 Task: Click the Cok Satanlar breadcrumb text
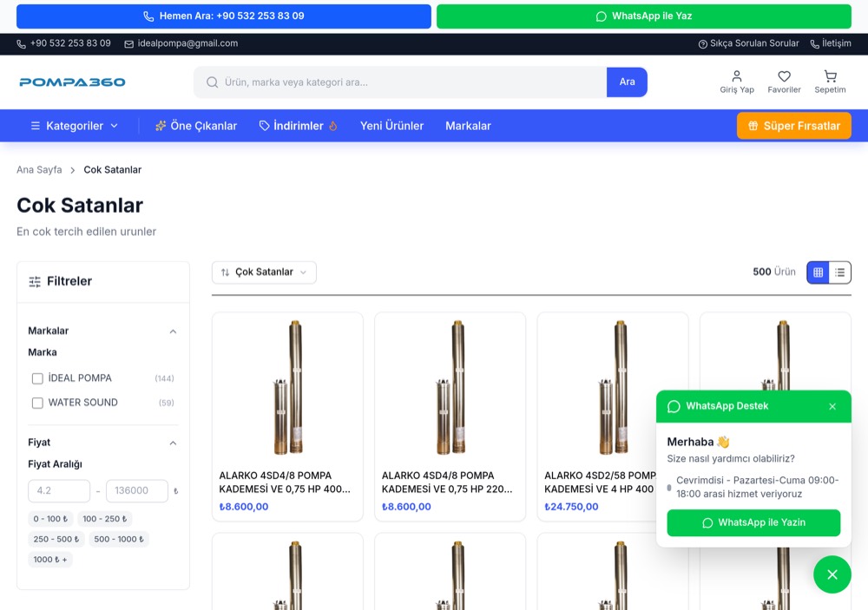point(112,169)
